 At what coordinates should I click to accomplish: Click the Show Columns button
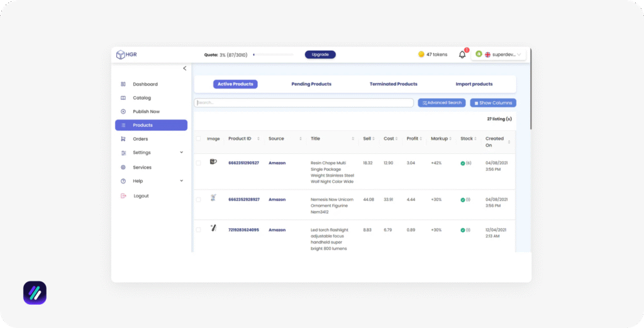pyautogui.click(x=493, y=103)
